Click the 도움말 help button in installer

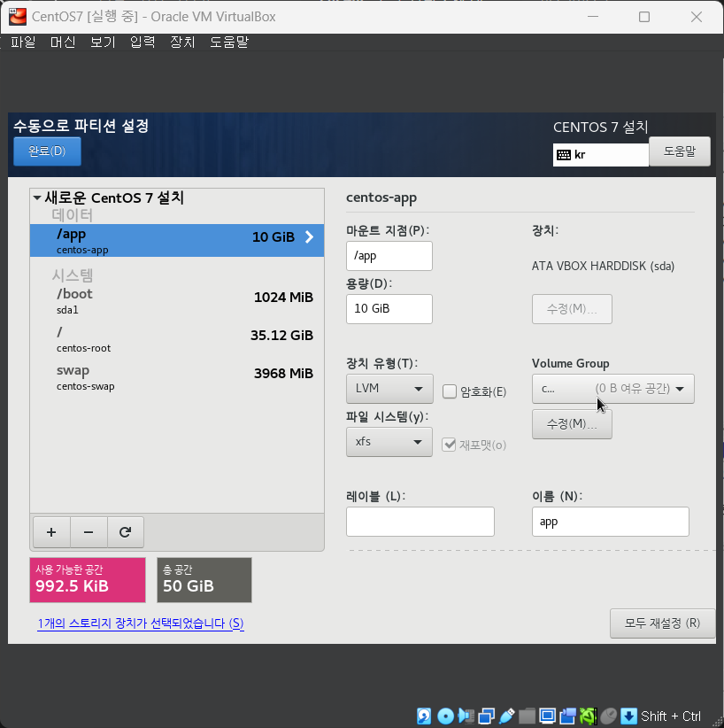coord(680,151)
